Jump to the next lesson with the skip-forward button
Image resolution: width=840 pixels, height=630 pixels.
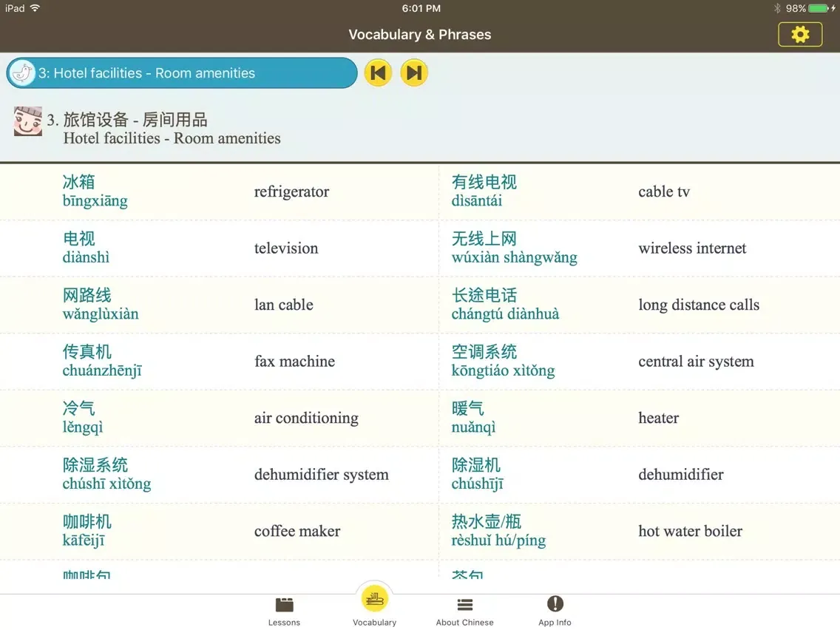point(414,73)
